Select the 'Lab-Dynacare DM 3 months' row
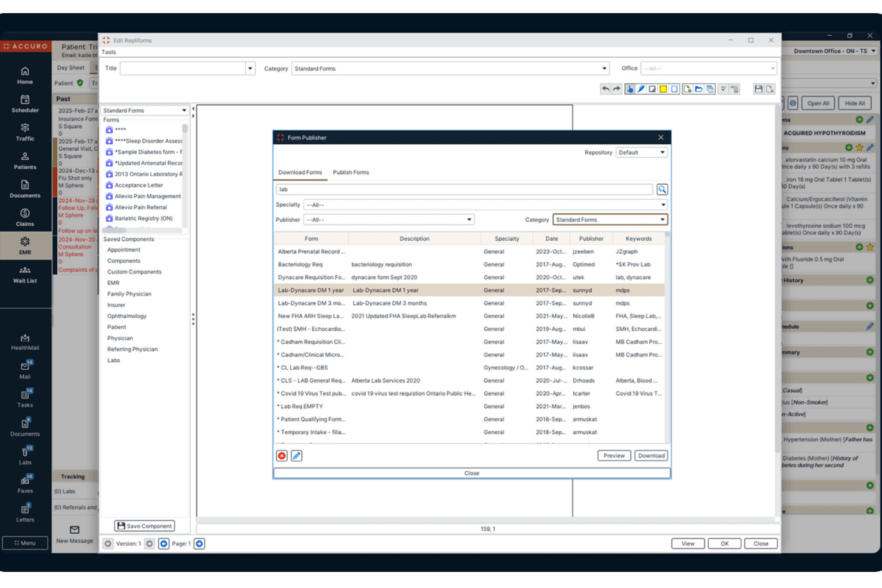 [x=470, y=303]
